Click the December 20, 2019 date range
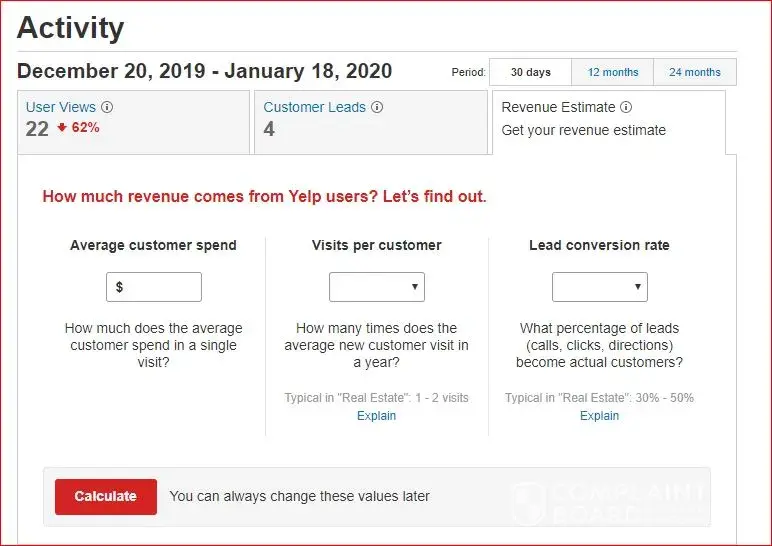Screen dimensions: 772x546 tap(204, 71)
